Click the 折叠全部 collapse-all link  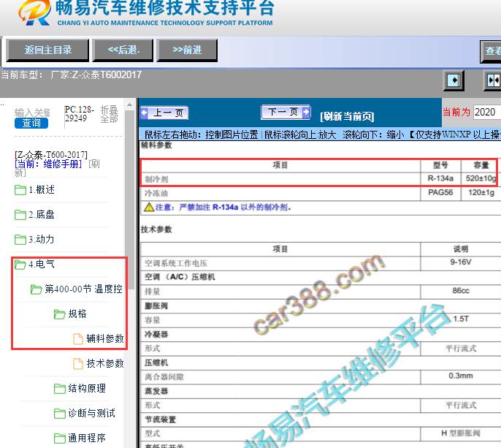click(110, 114)
